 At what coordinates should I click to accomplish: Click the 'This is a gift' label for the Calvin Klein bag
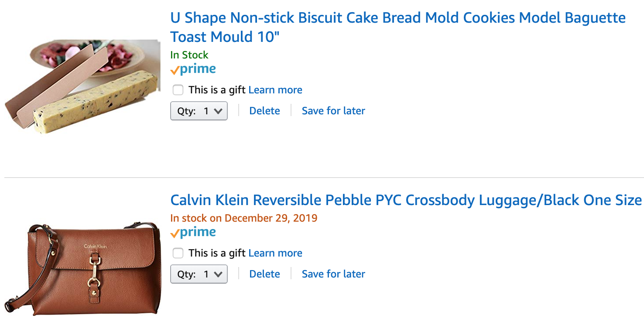pyautogui.click(x=217, y=253)
